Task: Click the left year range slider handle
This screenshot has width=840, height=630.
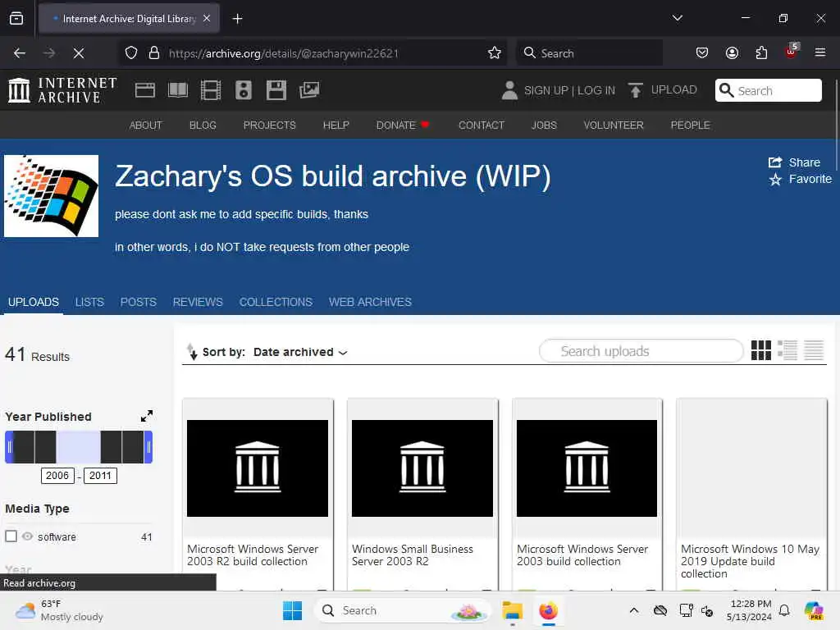Action: pos(9,447)
